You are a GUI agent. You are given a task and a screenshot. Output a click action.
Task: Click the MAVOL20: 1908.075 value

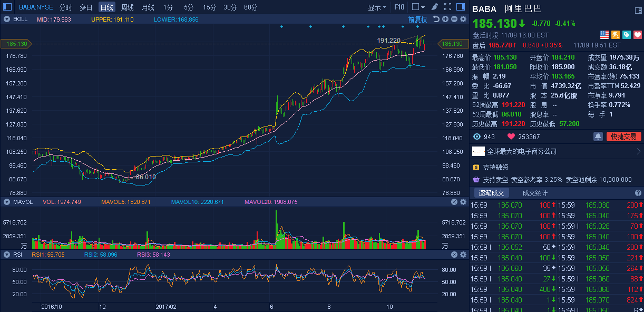(271, 202)
